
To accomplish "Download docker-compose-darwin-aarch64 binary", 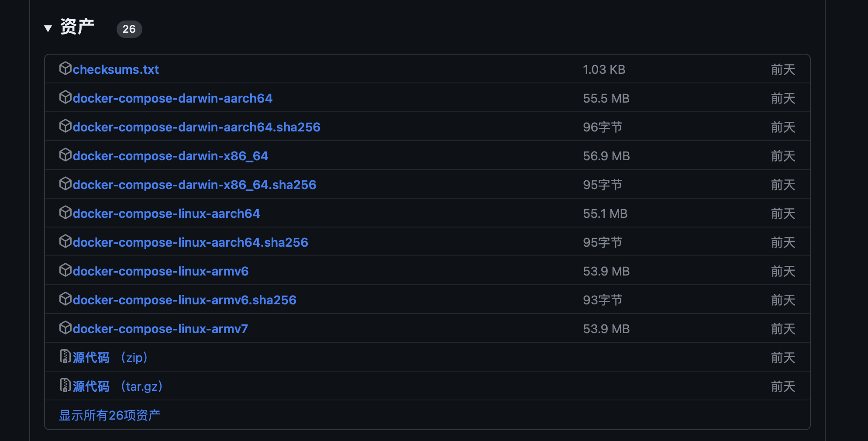I will tap(172, 98).
